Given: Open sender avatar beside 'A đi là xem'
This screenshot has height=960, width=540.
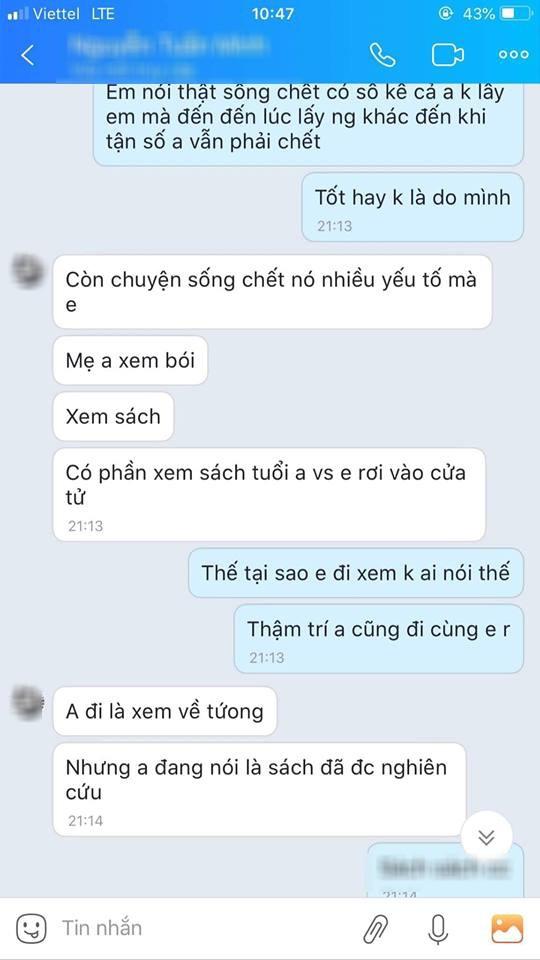Looking at the screenshot, I should pos(28,703).
